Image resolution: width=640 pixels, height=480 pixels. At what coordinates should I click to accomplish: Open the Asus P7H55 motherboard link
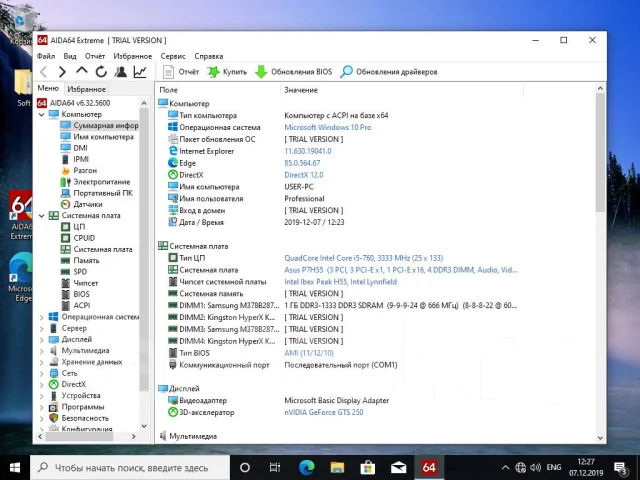(401, 270)
